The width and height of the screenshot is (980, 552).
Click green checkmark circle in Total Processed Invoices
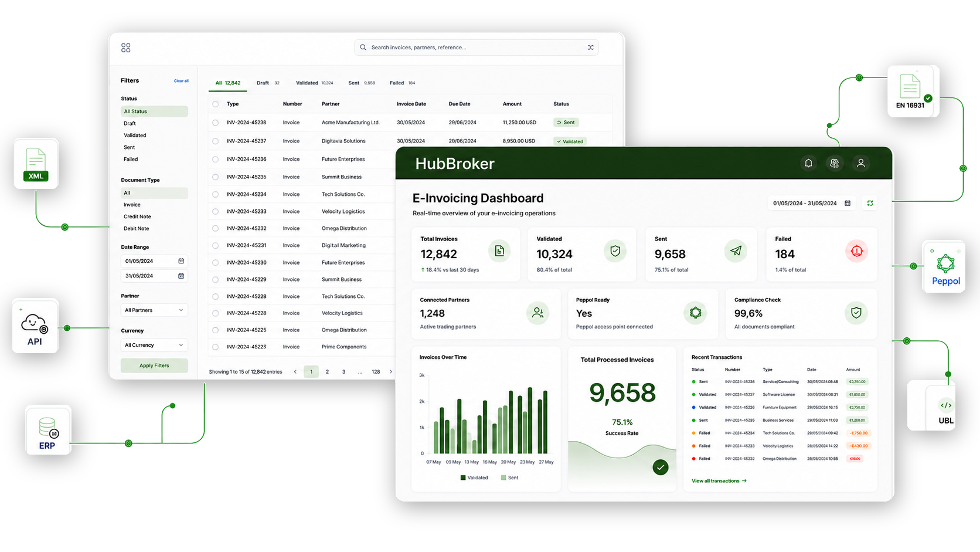coord(661,468)
